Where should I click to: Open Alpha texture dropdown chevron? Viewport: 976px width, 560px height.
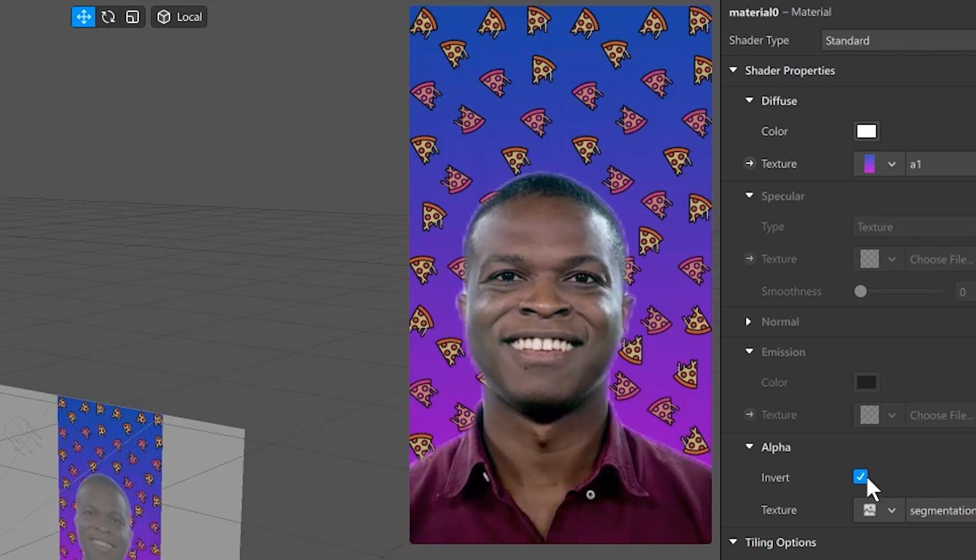[x=892, y=511]
